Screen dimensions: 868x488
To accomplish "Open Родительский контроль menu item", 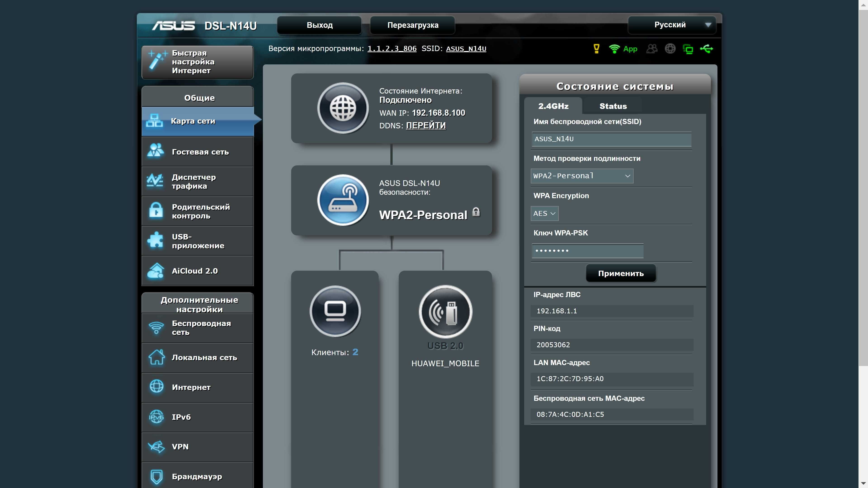I will (198, 211).
